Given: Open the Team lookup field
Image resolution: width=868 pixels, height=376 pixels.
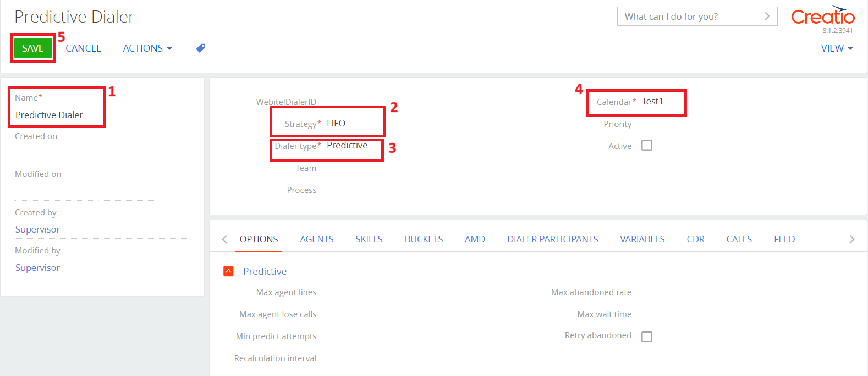Looking at the screenshot, I should (x=419, y=168).
